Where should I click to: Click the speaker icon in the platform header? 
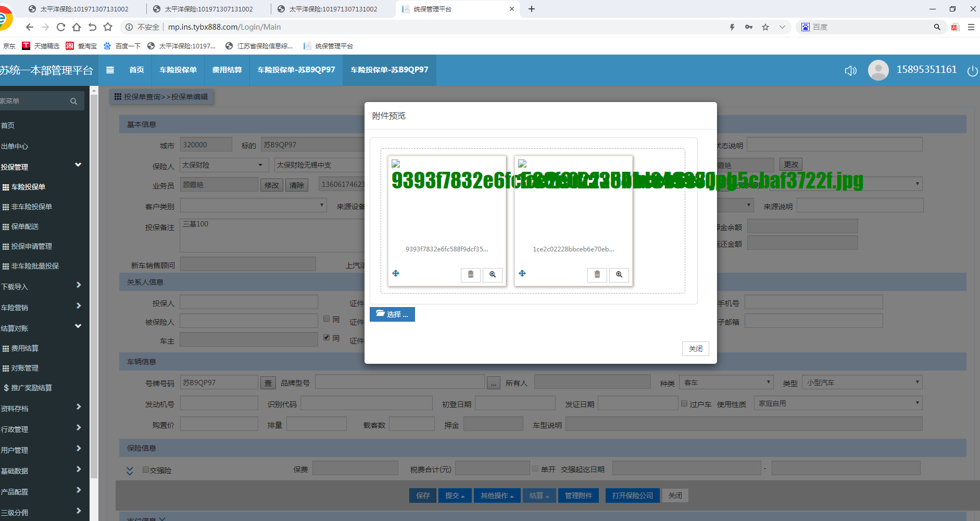(851, 70)
